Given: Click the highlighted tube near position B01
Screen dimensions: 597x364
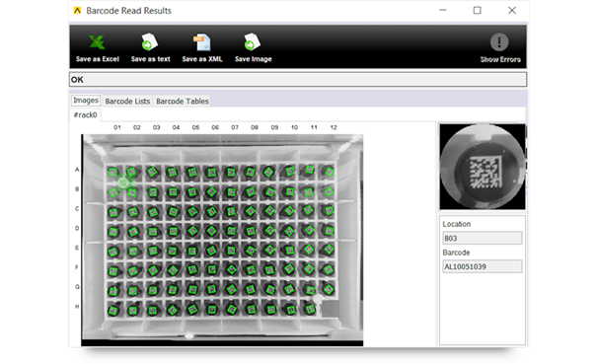Looking at the screenshot, I should (122, 182).
